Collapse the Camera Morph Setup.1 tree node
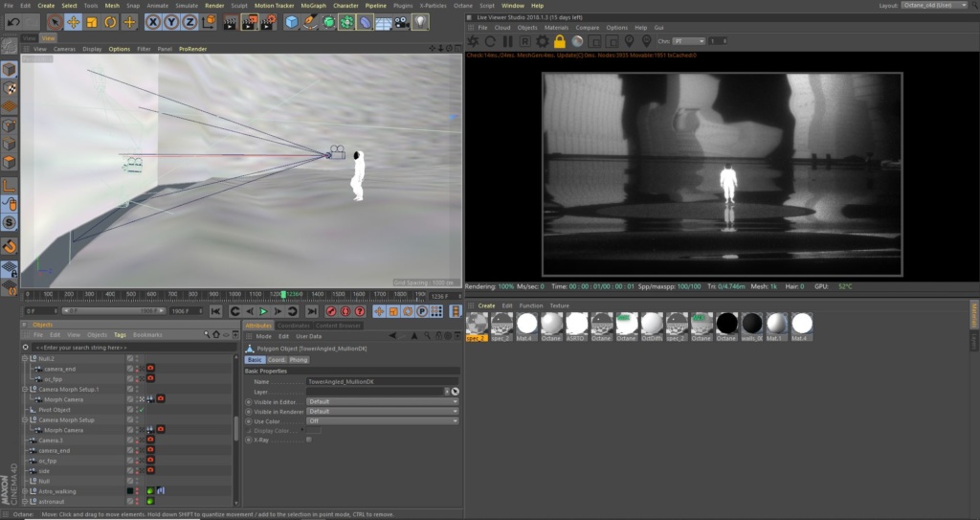980x520 pixels. (25, 389)
